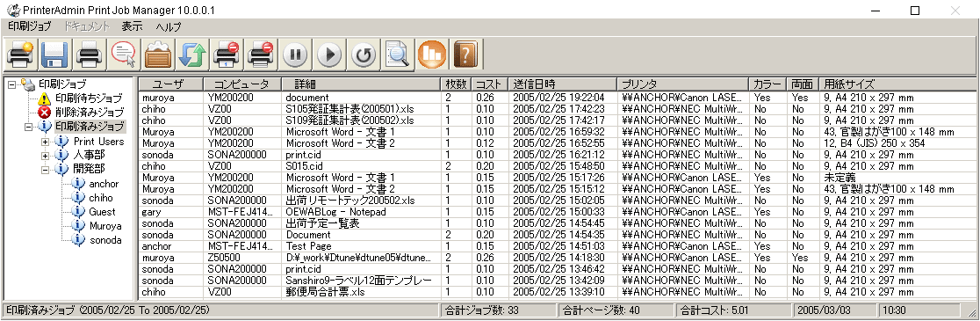980x321 pixels.
Task: Open the ヘルプ menu
Action: pos(168,26)
